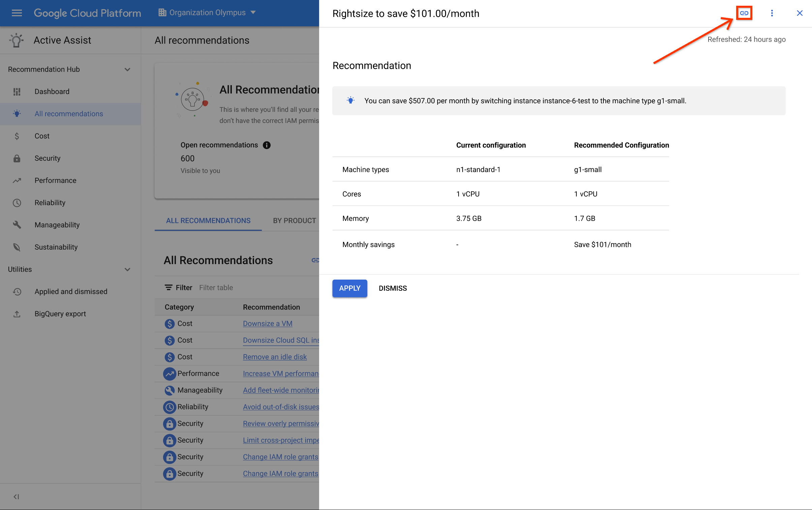Click the Performance chart icon
The image size is (812, 510).
click(x=17, y=180)
